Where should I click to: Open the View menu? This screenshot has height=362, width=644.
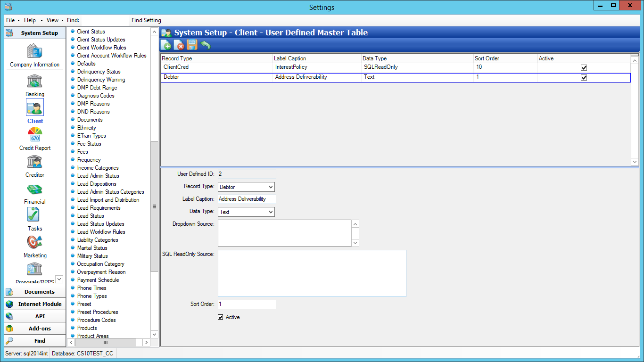pyautogui.click(x=55, y=20)
